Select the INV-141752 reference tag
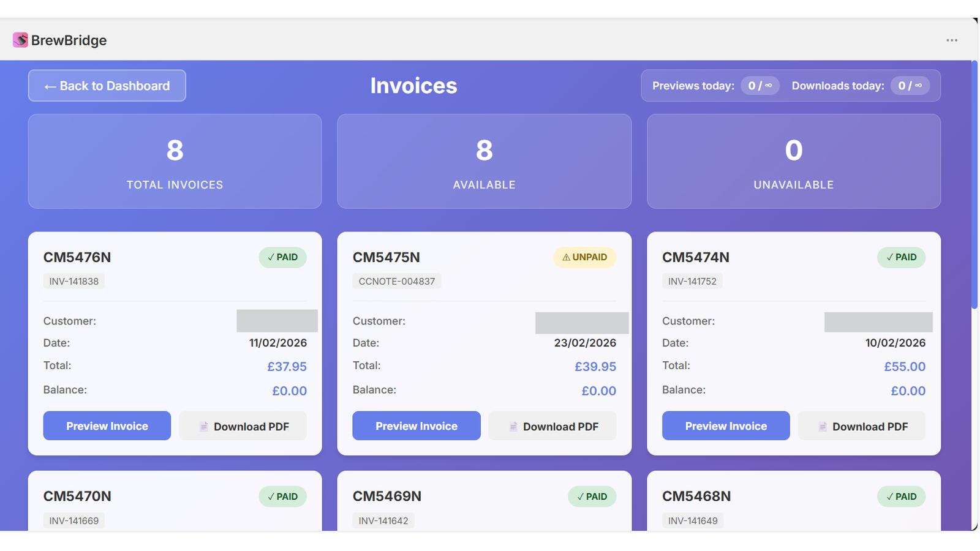The width and height of the screenshot is (980, 551). pyautogui.click(x=692, y=282)
